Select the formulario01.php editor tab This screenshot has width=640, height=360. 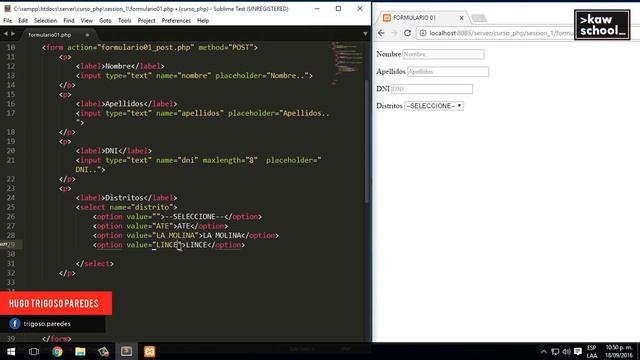click(50, 35)
